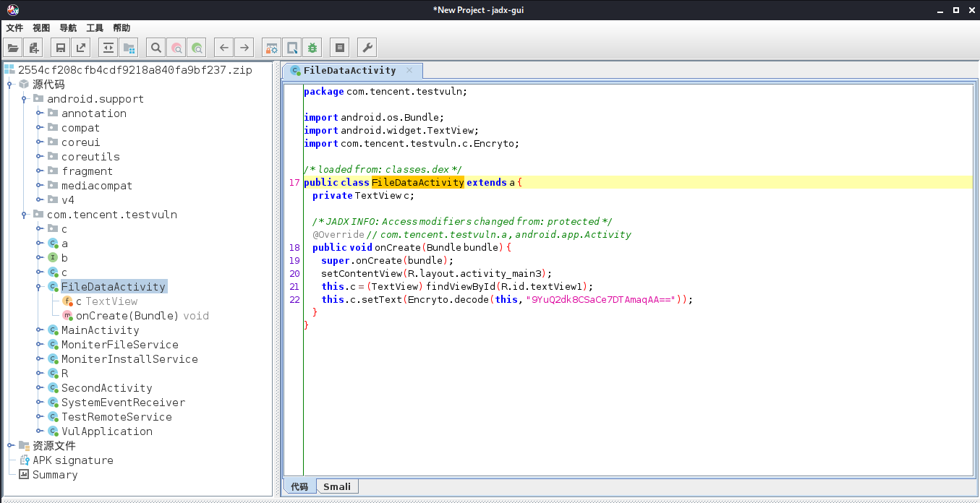Select class a in tree
The width and height of the screenshot is (980, 503).
(64, 244)
